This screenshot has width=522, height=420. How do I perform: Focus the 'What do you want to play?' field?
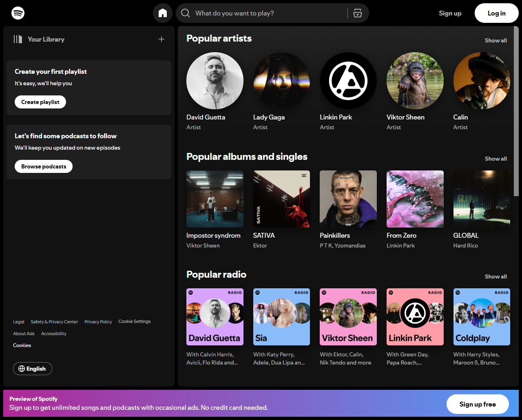(272, 13)
